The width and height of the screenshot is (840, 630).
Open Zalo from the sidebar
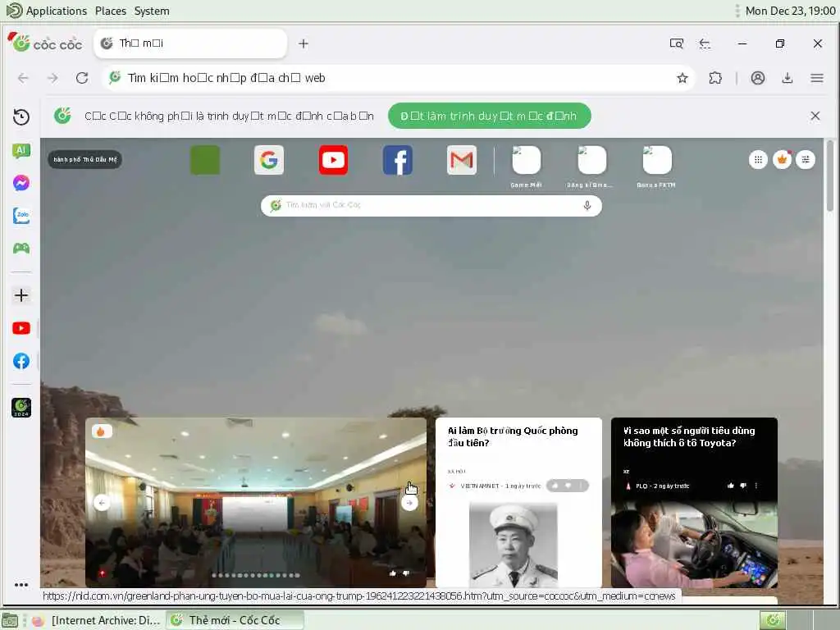click(x=21, y=216)
